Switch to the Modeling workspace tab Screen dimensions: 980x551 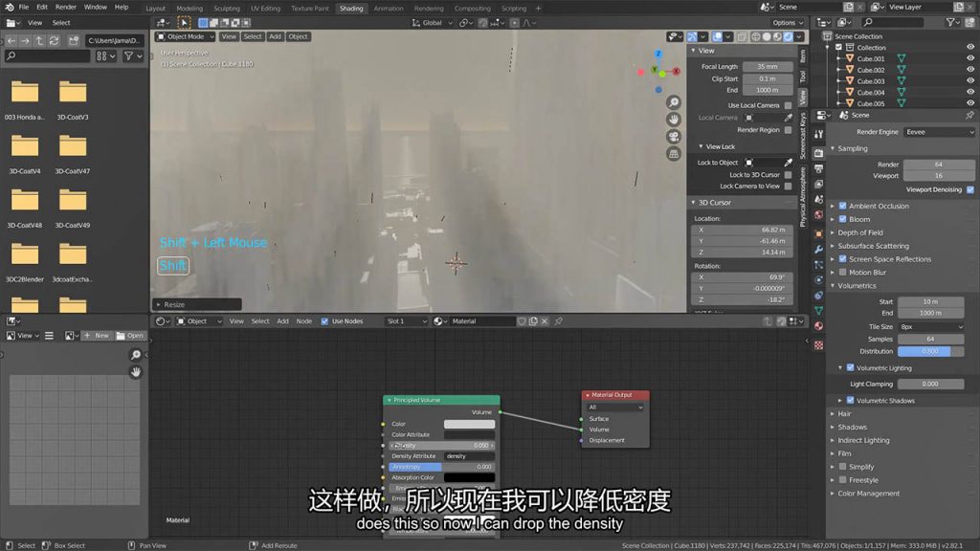(189, 9)
